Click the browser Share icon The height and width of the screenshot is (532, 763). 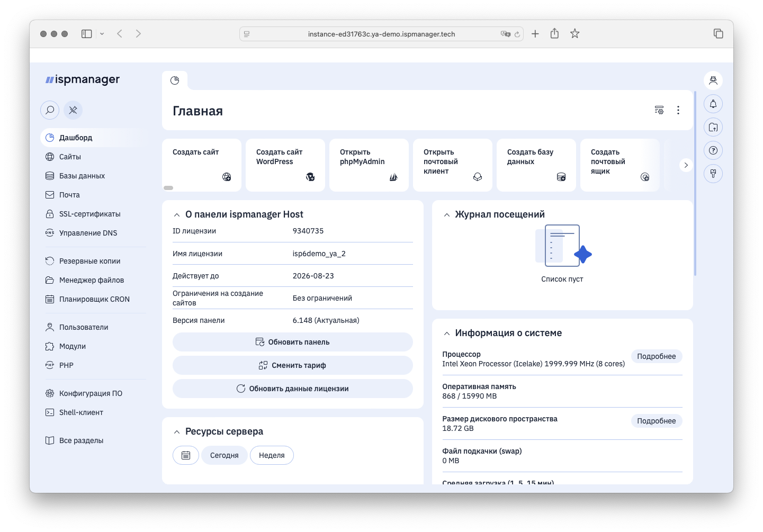(x=554, y=33)
